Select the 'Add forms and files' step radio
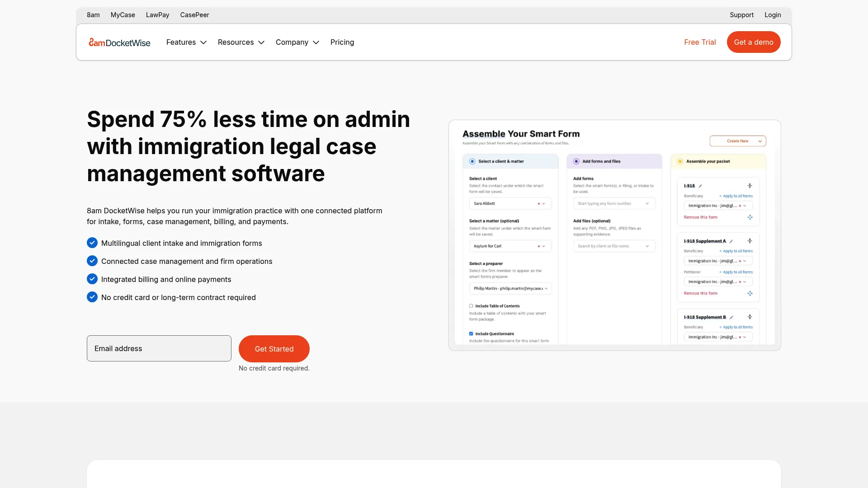868x488 pixels. coord(576,161)
